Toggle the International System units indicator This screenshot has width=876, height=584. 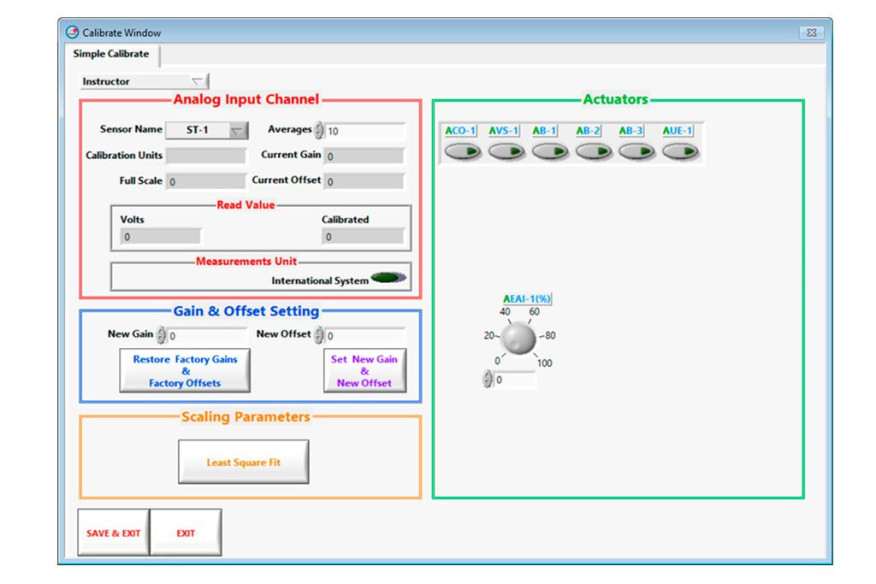pos(388,278)
